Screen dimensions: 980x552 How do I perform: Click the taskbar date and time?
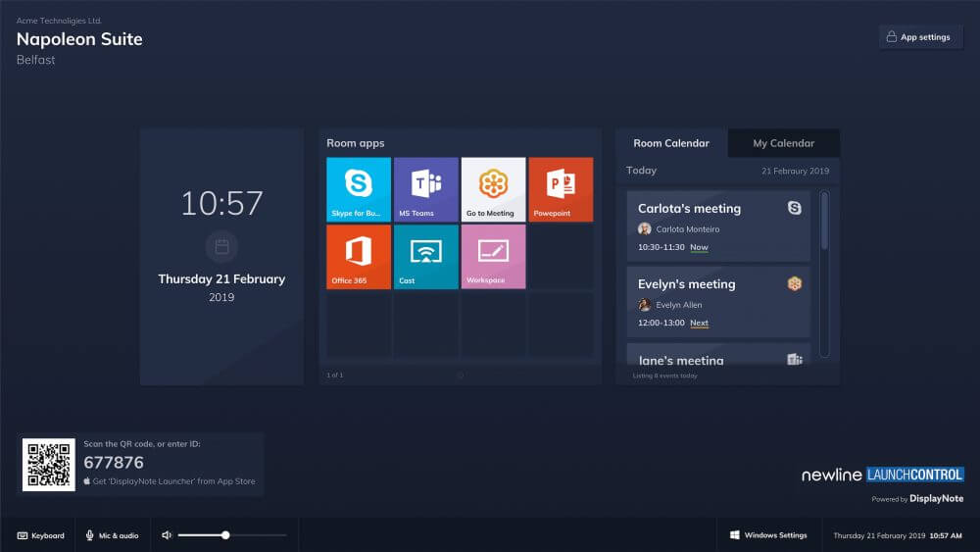coord(898,535)
